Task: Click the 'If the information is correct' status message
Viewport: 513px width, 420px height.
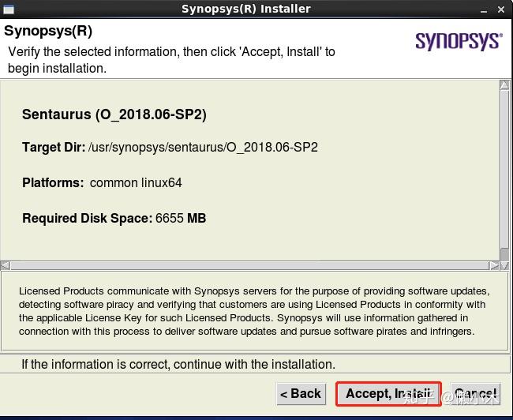Action: point(178,364)
